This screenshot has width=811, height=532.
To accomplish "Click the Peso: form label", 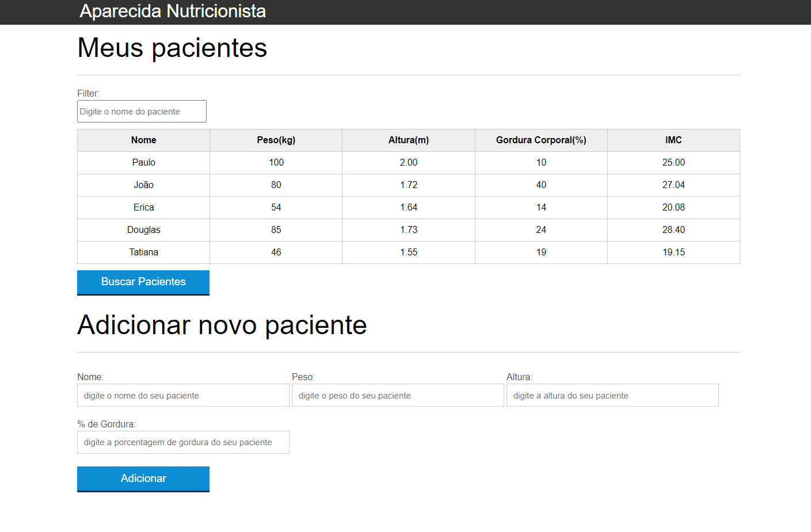I will (303, 377).
